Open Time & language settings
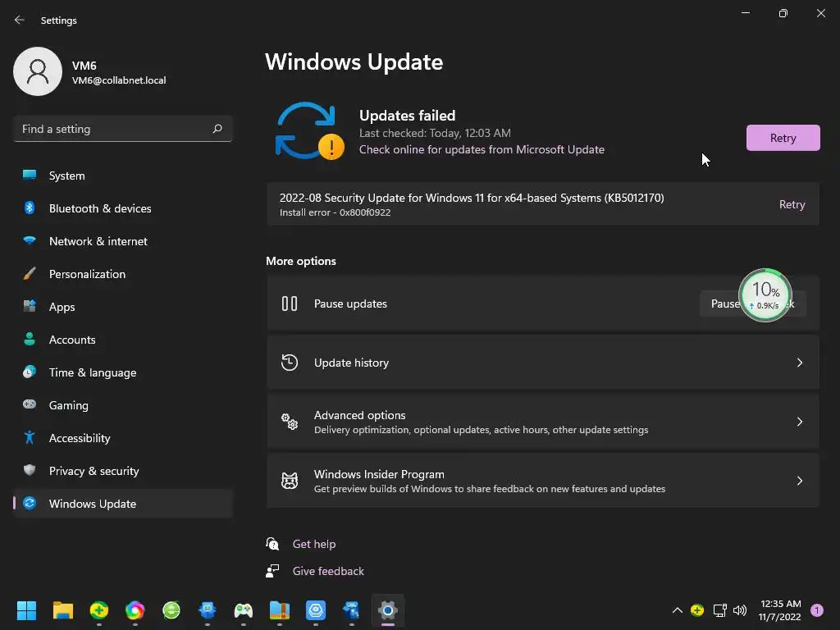This screenshot has height=630, width=840. pos(123,372)
